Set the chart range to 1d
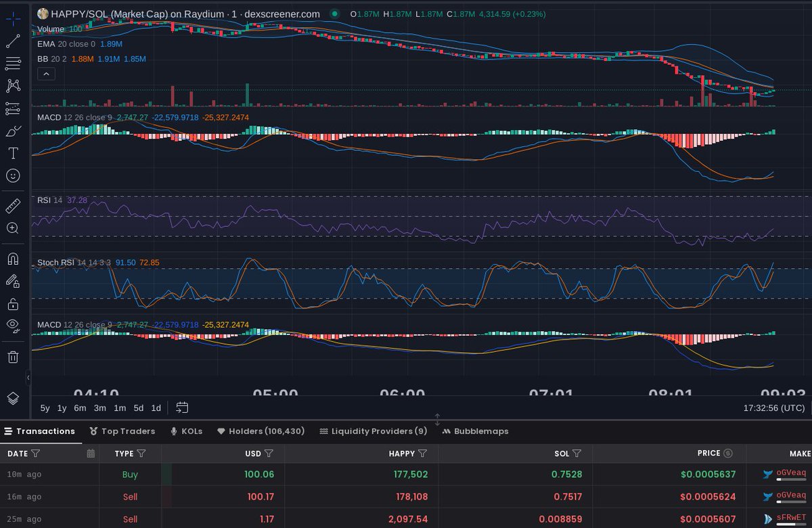The width and height of the screenshot is (812, 528). tap(156, 408)
